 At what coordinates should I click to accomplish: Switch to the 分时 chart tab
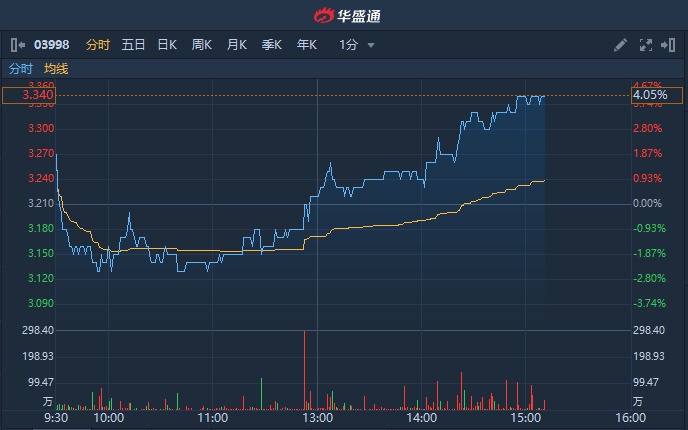98,45
